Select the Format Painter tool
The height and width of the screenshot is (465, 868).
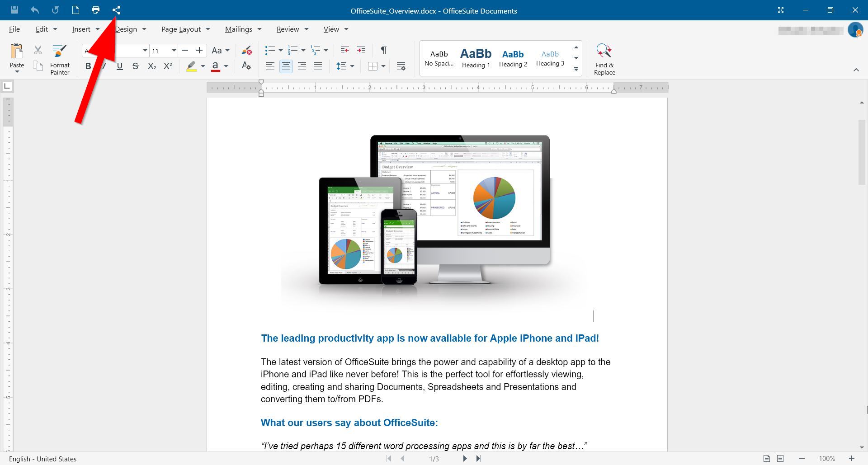60,59
